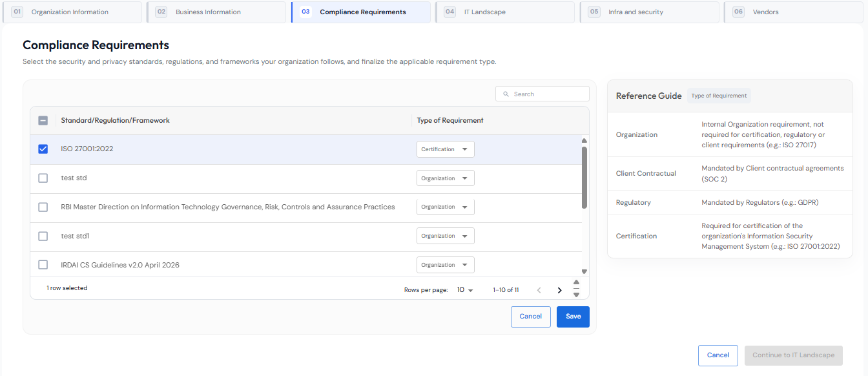Open the Business Information step tab
The width and height of the screenshot is (868, 376).
pos(216,12)
